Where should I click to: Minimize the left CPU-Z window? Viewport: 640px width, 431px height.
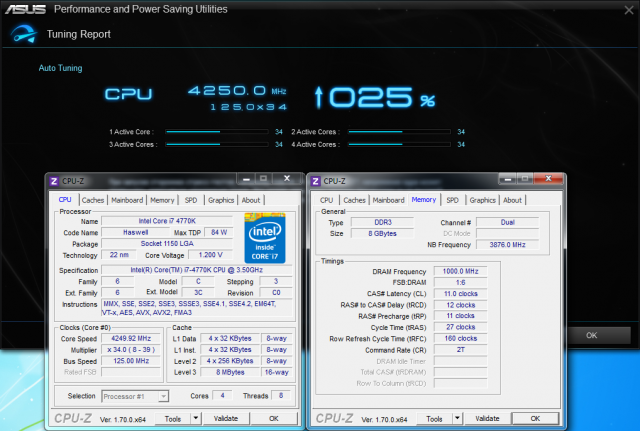tap(246, 179)
